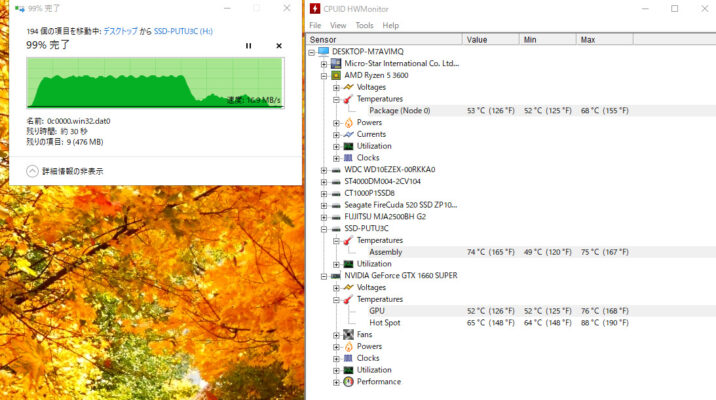
Task: Collapse the AMD Ryzen 5 3600 node
Action: coord(324,76)
